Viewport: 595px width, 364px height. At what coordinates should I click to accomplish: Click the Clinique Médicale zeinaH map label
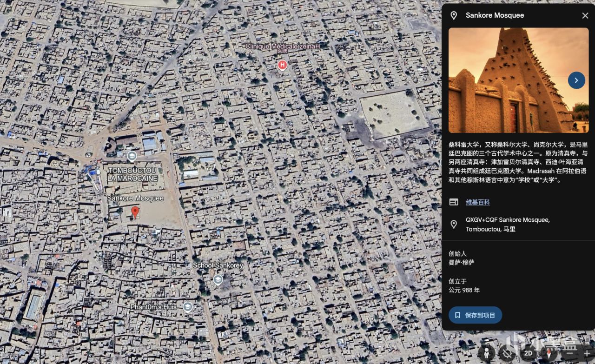point(283,46)
